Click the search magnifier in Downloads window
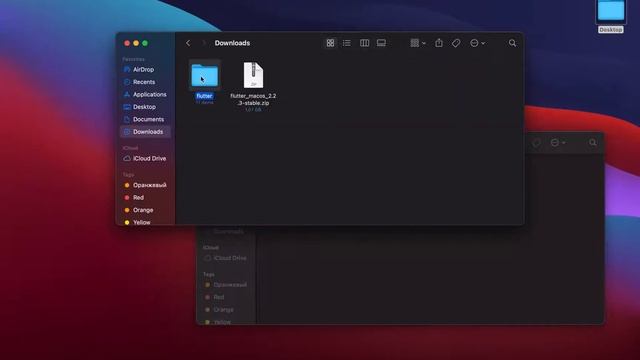The image size is (640, 360). (x=512, y=43)
